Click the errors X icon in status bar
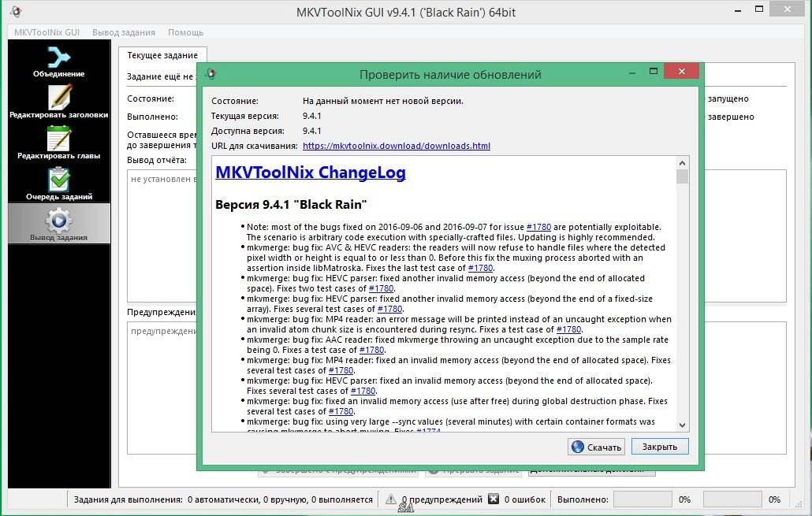The image size is (812, 516). tap(494, 499)
